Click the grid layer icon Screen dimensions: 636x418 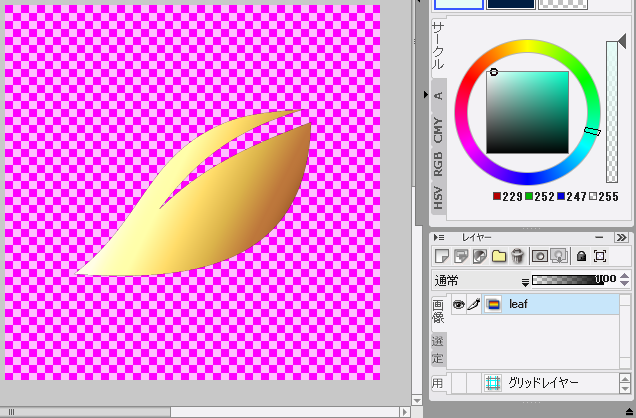493,383
